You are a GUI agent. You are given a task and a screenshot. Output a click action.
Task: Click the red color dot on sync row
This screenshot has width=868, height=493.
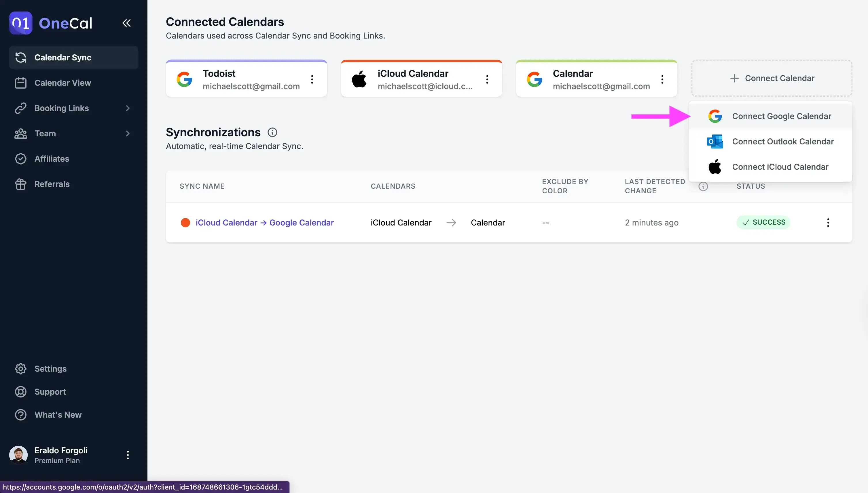tap(185, 222)
